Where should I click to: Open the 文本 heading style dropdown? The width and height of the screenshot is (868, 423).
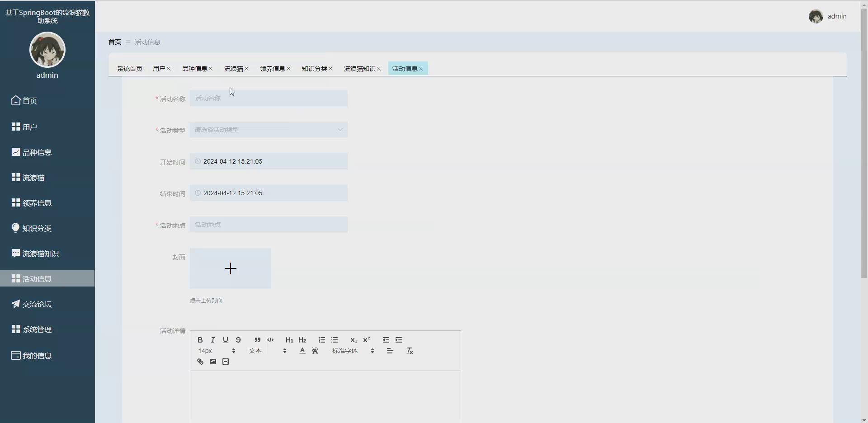coord(268,351)
